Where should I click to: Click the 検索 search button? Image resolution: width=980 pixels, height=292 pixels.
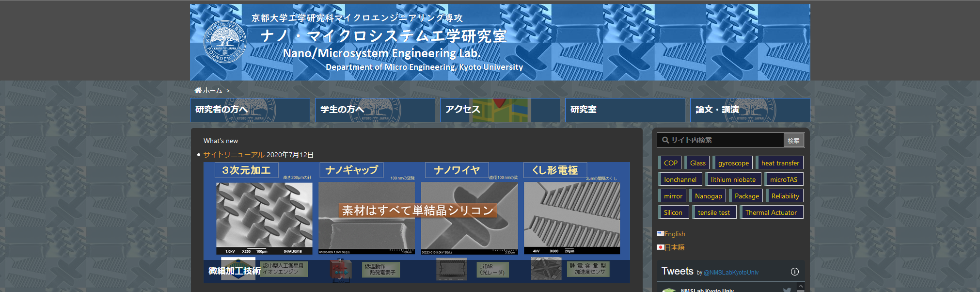click(794, 141)
